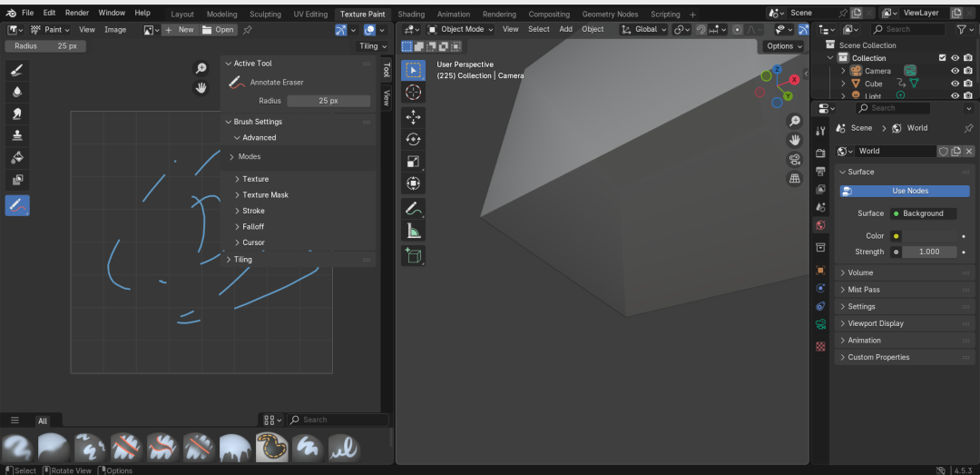The image size is (980, 475).
Task: Toggle proportional editing in viewport header
Action: (738, 29)
